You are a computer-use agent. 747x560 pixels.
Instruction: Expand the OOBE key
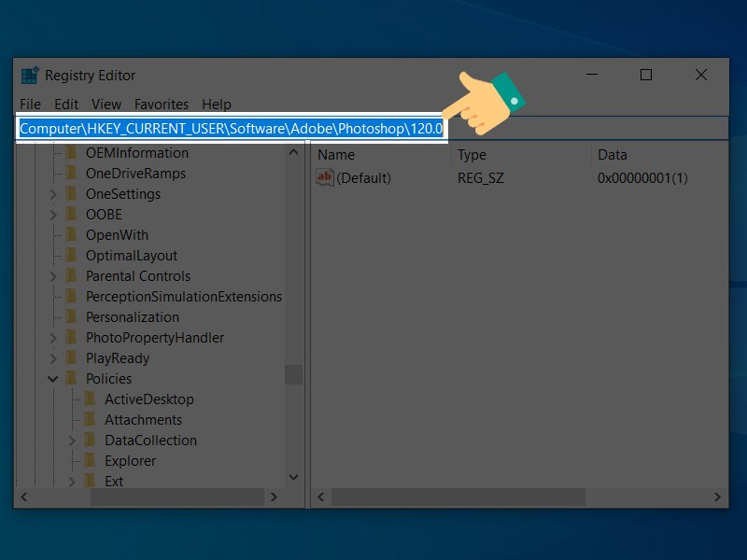[x=53, y=215]
